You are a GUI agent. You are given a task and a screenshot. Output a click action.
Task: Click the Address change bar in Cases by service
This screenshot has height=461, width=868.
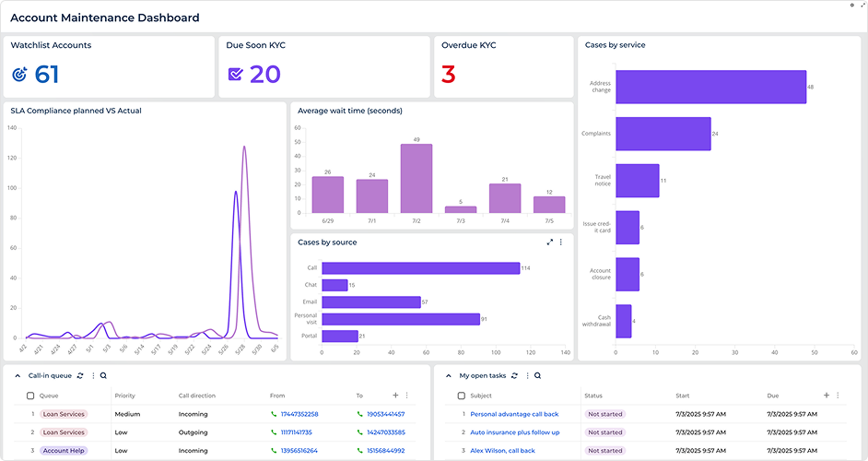tap(710, 87)
